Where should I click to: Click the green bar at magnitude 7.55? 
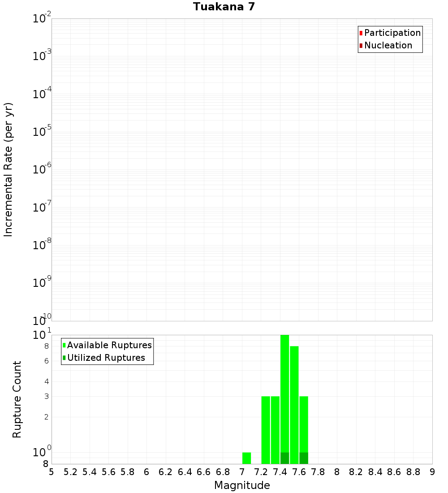294,405
